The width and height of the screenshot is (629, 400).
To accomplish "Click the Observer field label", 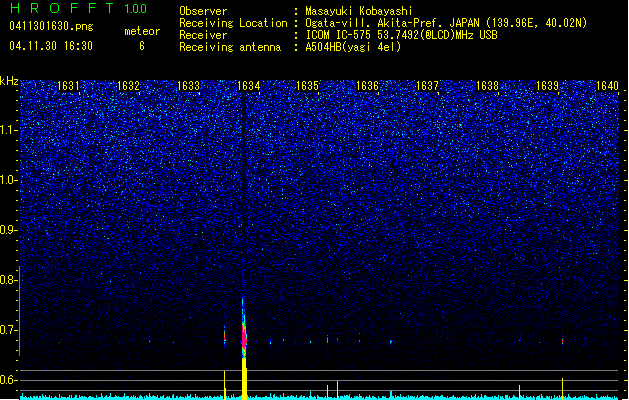I will tap(203, 11).
